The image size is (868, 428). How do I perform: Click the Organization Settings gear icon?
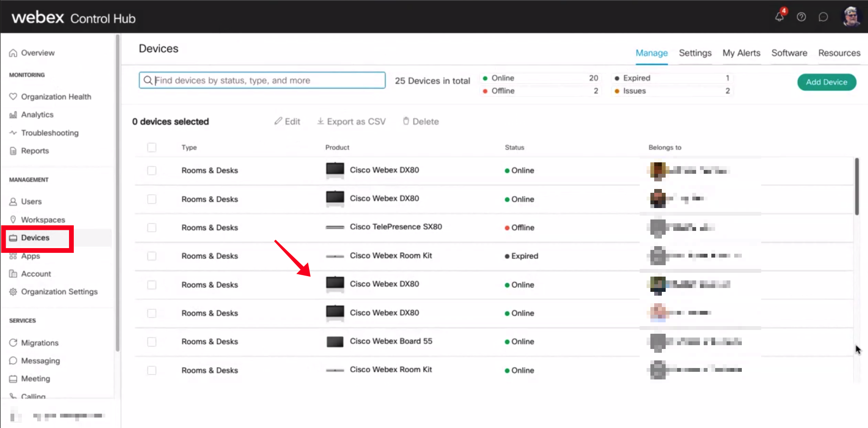pyautogui.click(x=13, y=292)
